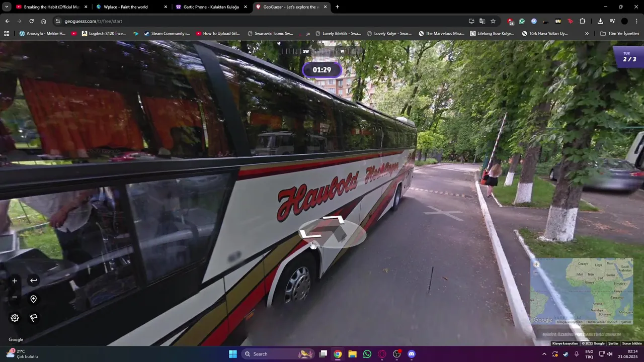Screen dimensions: 644x362
Task: Enlarge map with plus icon on minimap
Action: pos(536,264)
